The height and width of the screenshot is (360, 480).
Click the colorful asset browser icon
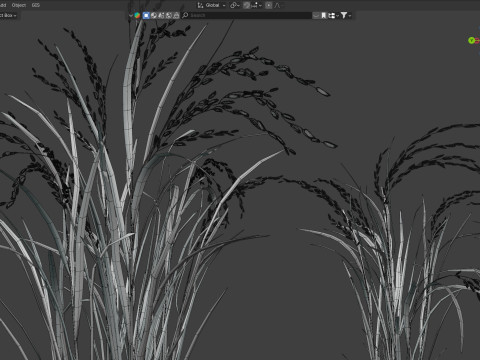[x=137, y=15]
